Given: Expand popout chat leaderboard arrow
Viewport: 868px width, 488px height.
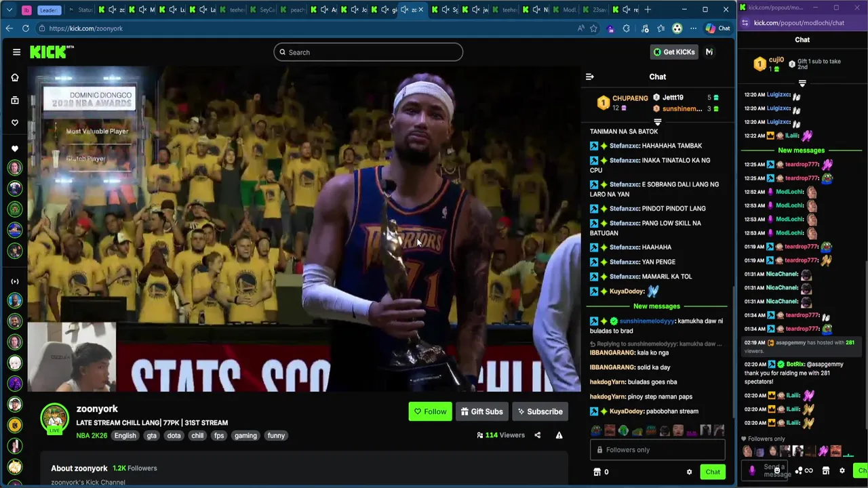Looking at the screenshot, I should tap(802, 83).
